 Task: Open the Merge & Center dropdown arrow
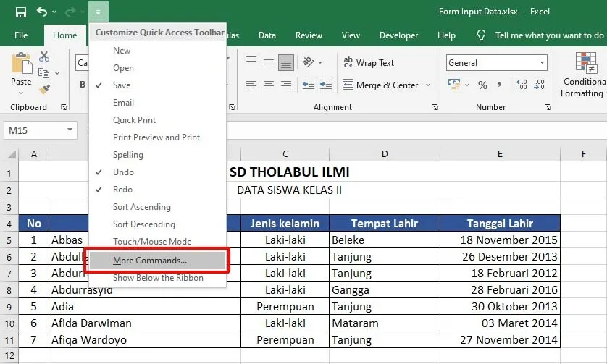[428, 85]
